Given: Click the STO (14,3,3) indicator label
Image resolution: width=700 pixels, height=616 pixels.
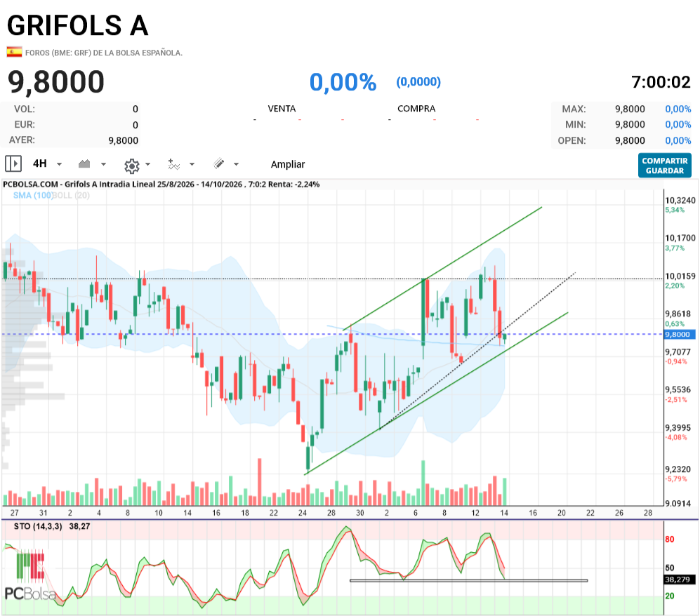Looking at the screenshot, I should coord(38,526).
